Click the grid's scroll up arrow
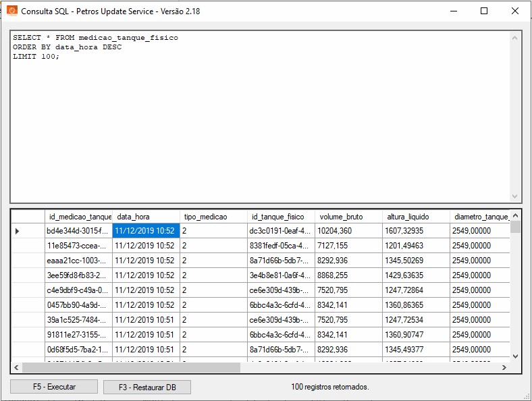Image resolution: width=532 pixels, height=401 pixels. tap(516, 215)
